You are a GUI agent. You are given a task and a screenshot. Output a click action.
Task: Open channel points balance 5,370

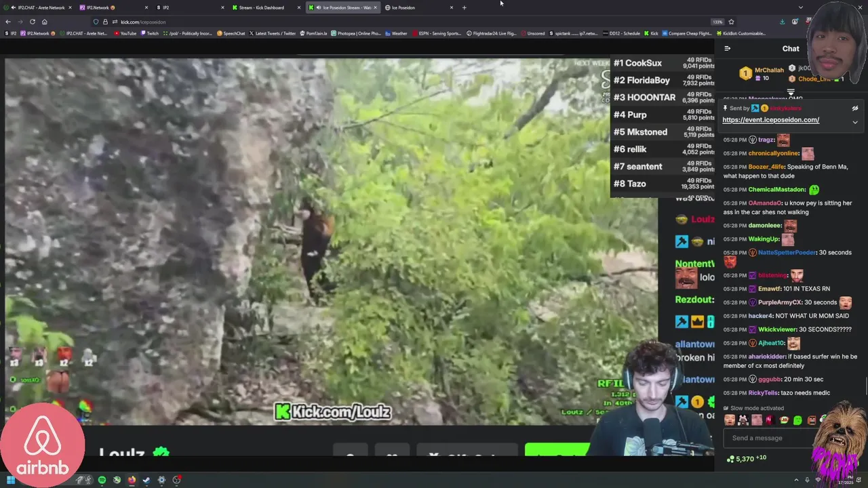point(745,459)
